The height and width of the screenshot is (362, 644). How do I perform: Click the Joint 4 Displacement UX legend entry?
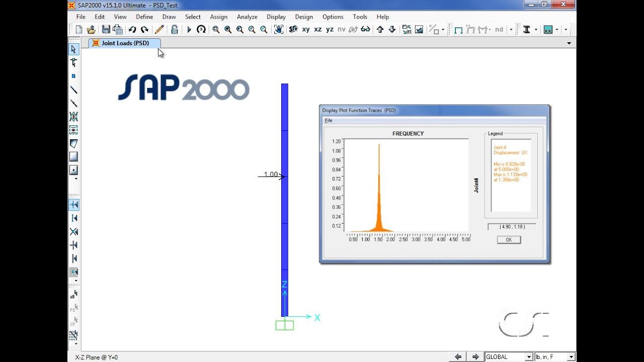(x=510, y=150)
